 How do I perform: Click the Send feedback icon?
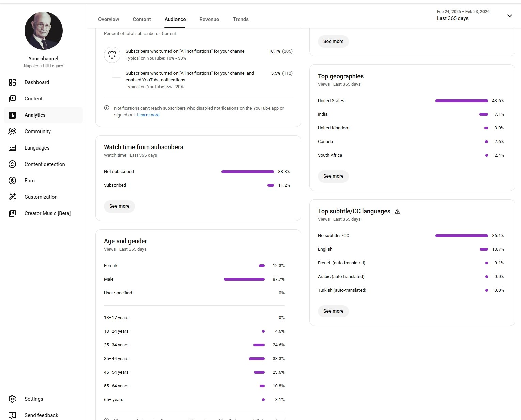coord(12,415)
